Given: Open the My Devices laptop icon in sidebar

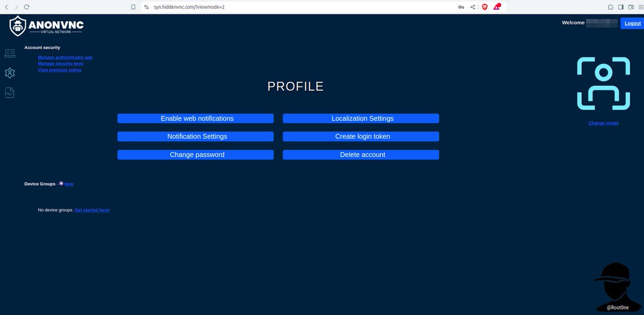Looking at the screenshot, I should (x=10, y=53).
